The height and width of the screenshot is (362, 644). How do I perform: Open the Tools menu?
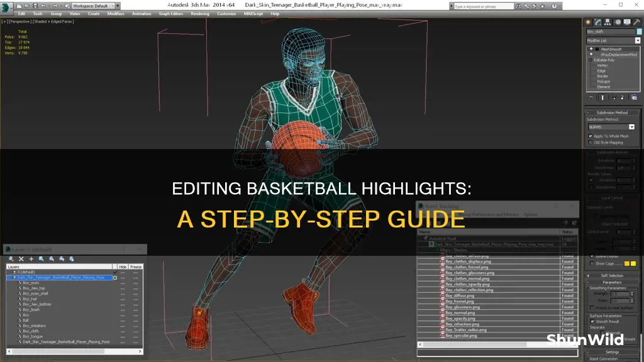click(37, 14)
